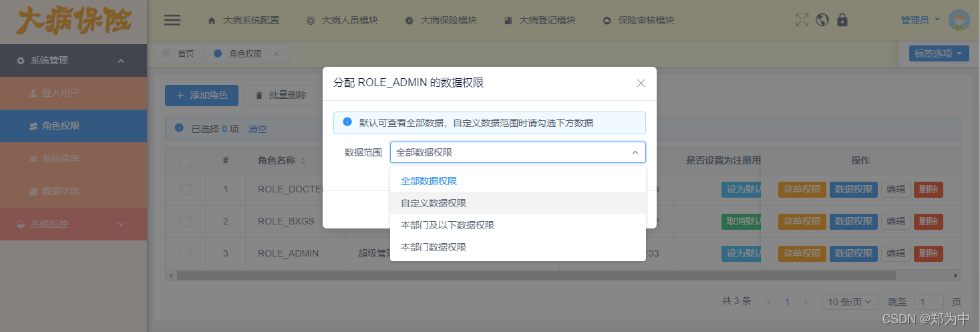Choose 本部门数据权限 option

(x=518, y=247)
